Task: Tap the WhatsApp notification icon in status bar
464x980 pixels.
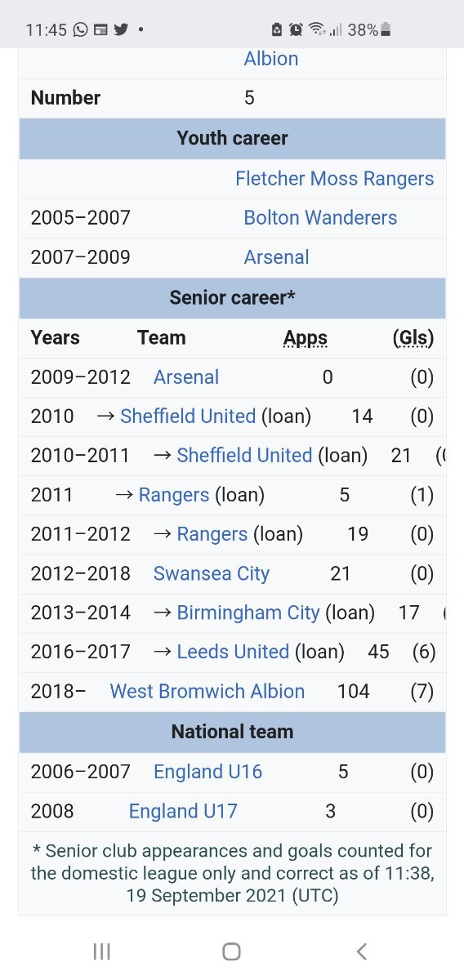Action: point(80,29)
